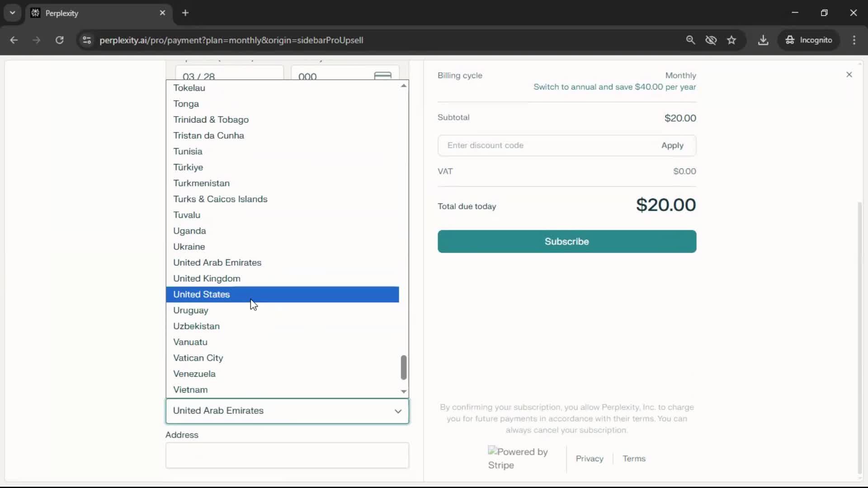Click the site information icon
Screen dimensions: 868x488
click(x=87, y=40)
